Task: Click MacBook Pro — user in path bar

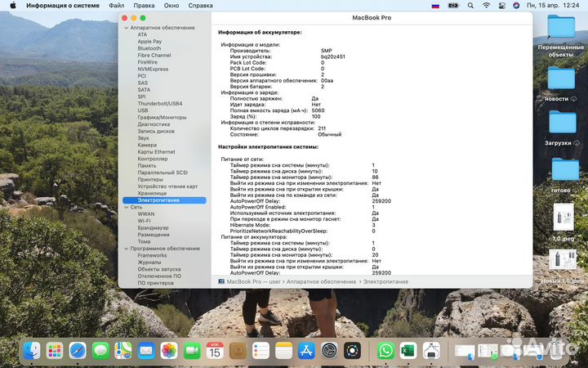Action: click(253, 281)
